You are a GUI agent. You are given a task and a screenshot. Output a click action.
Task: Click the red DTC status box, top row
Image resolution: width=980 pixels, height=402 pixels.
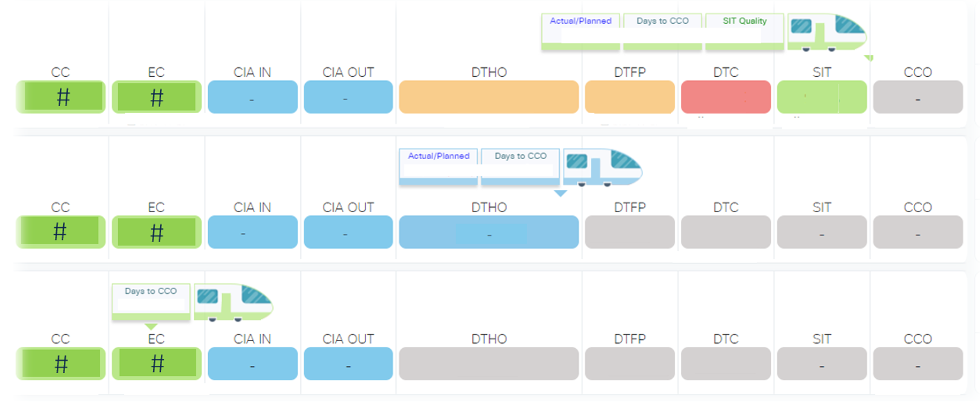coord(726,97)
